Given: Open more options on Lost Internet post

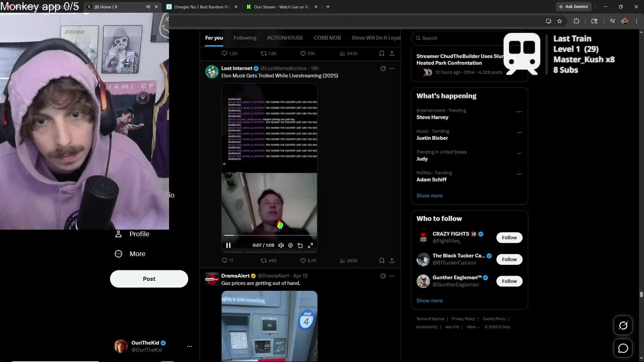Looking at the screenshot, I should pyautogui.click(x=392, y=68).
